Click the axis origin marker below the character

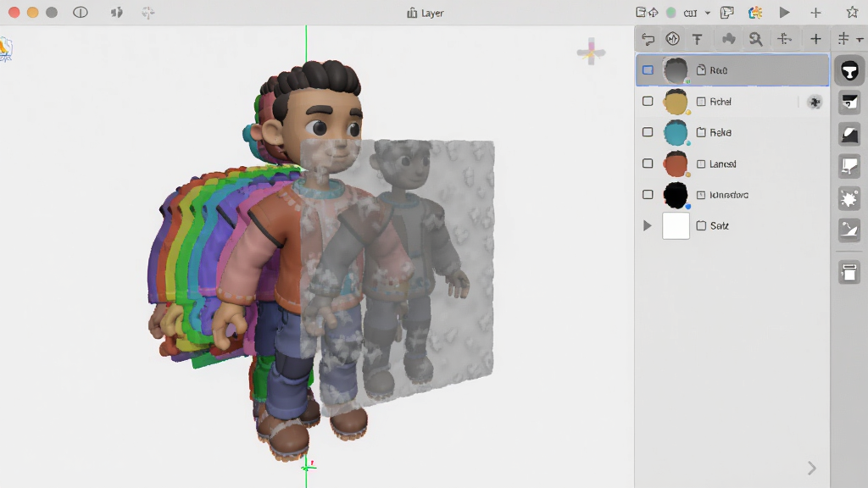click(x=308, y=467)
